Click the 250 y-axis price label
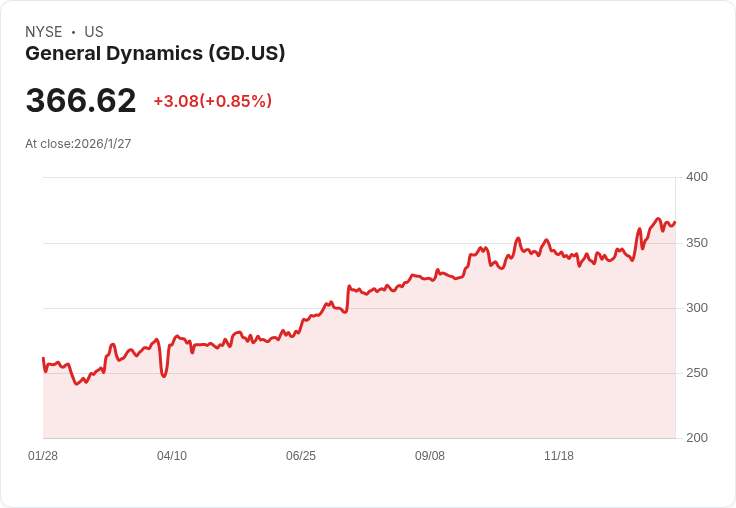 tap(696, 373)
